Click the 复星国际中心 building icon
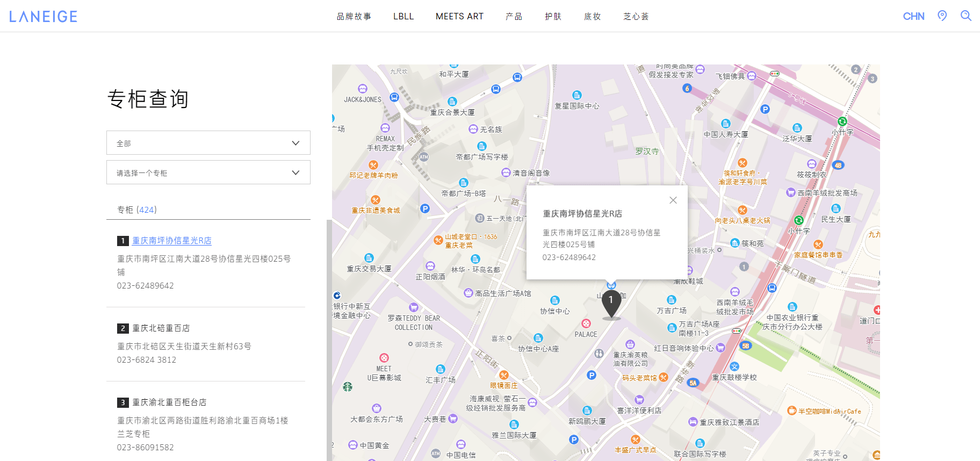Viewport: 980px width, 461px height. pos(577,95)
